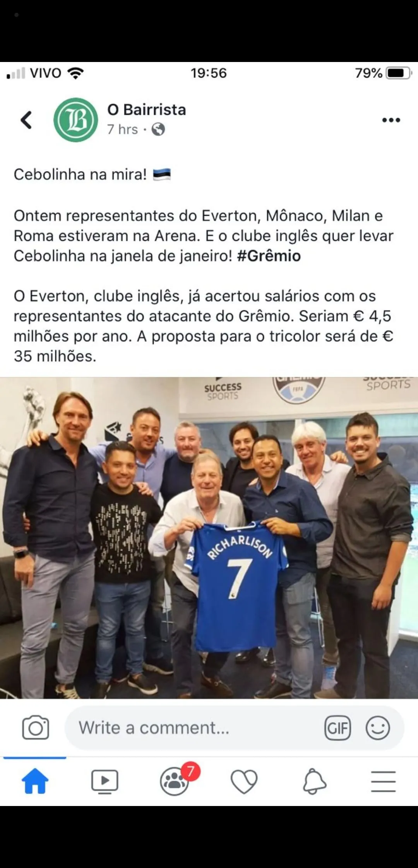Tap the 7 hrs post timestamp
The height and width of the screenshot is (868, 418).
(x=122, y=129)
